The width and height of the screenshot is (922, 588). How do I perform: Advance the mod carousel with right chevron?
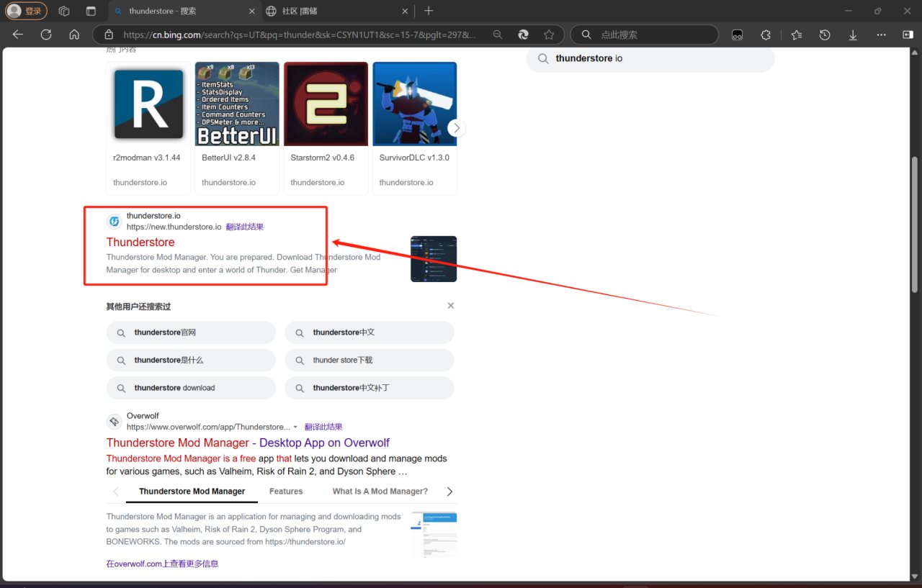456,128
